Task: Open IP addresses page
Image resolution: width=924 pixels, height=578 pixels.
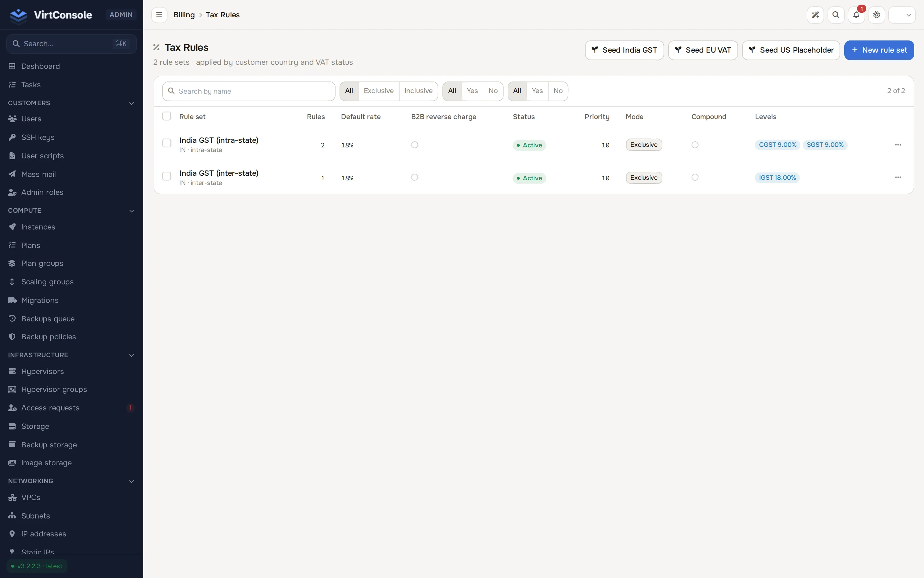Action: tap(71, 534)
